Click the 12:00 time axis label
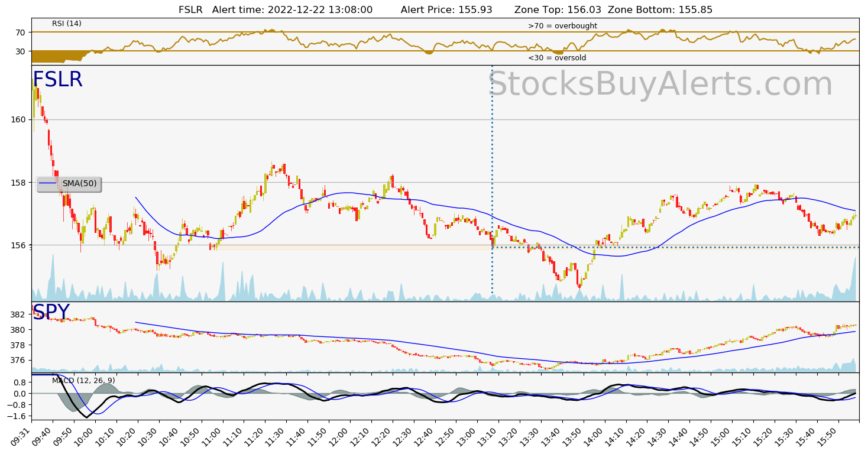This screenshot has height=454, width=868. (339, 436)
